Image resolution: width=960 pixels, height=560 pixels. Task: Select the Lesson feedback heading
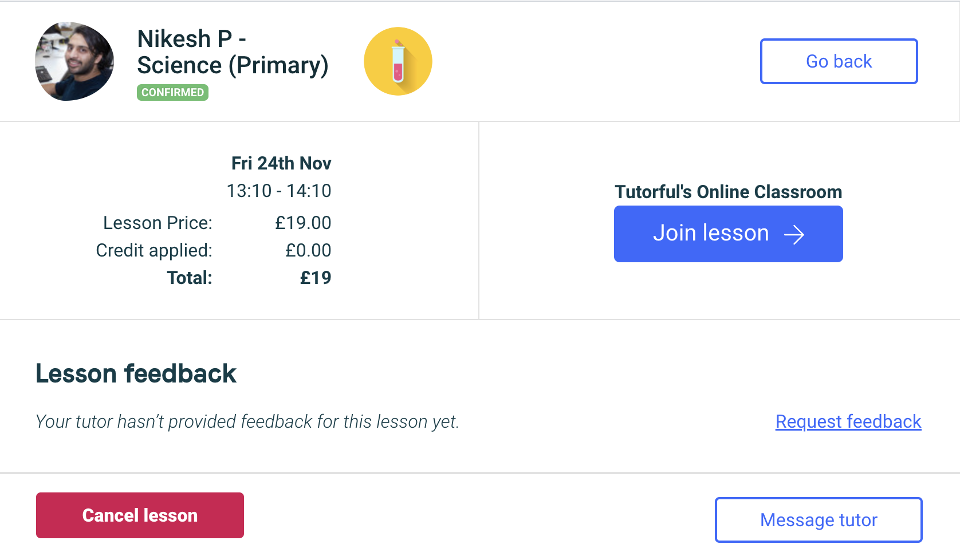click(136, 373)
